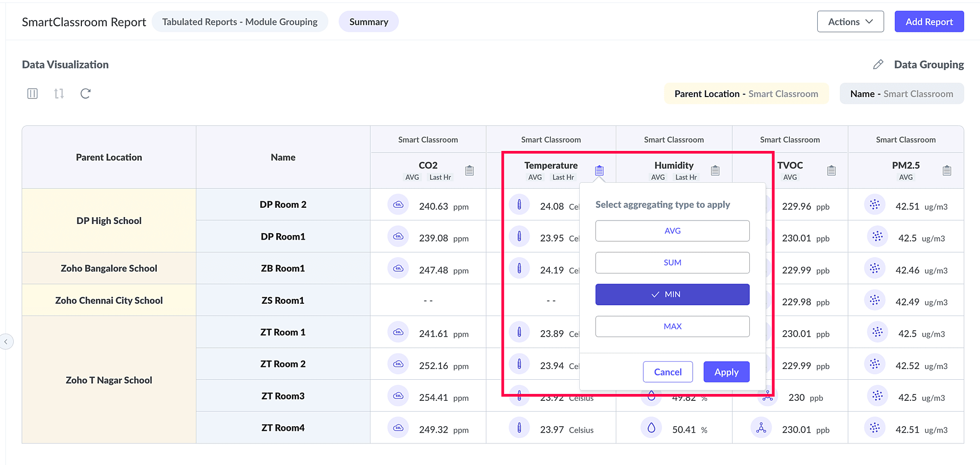Click the Temperature column aggregation icon
The width and height of the screenshot is (980, 465).
[x=599, y=171]
